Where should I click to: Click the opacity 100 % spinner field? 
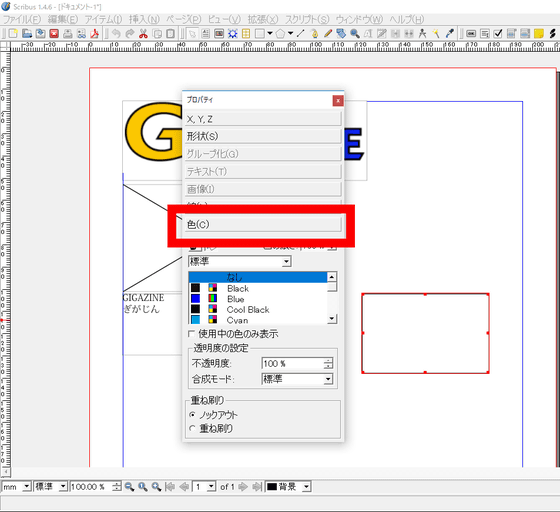(297, 363)
